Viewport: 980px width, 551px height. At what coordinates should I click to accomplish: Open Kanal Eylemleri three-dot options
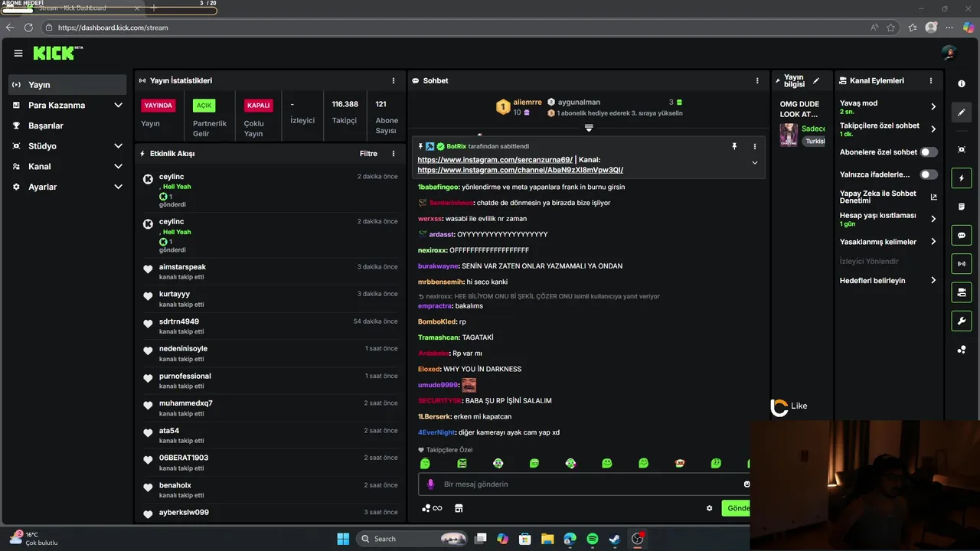click(x=931, y=80)
